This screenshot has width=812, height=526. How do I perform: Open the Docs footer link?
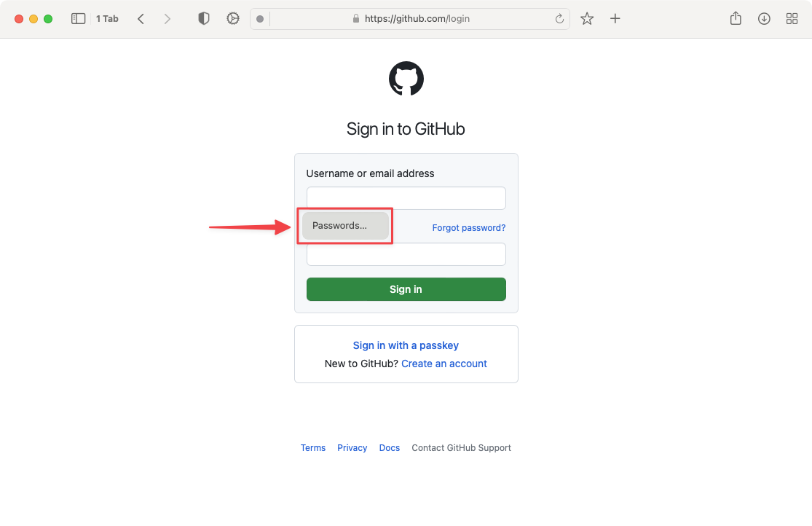click(x=389, y=447)
